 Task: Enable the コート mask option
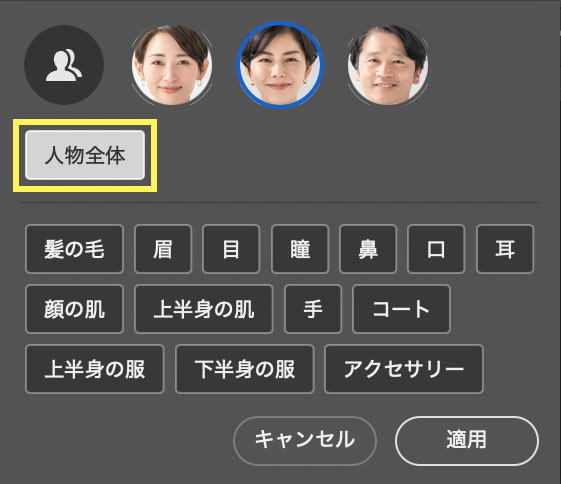click(401, 309)
